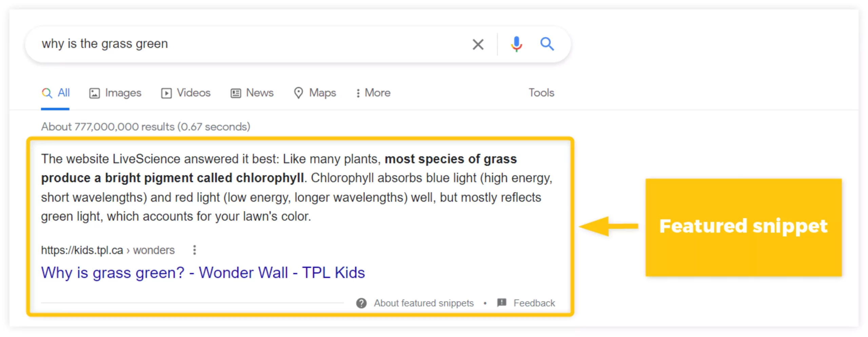
Task: Click the News tab newspaper icon
Action: point(236,93)
